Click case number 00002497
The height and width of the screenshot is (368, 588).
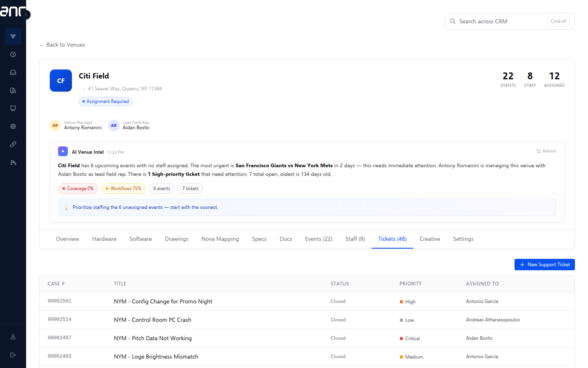point(60,338)
